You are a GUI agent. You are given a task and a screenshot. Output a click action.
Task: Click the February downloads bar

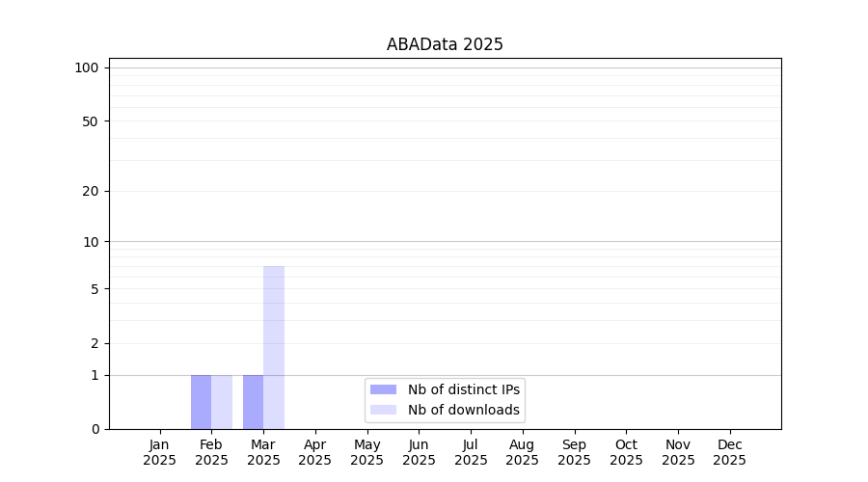click(x=222, y=402)
